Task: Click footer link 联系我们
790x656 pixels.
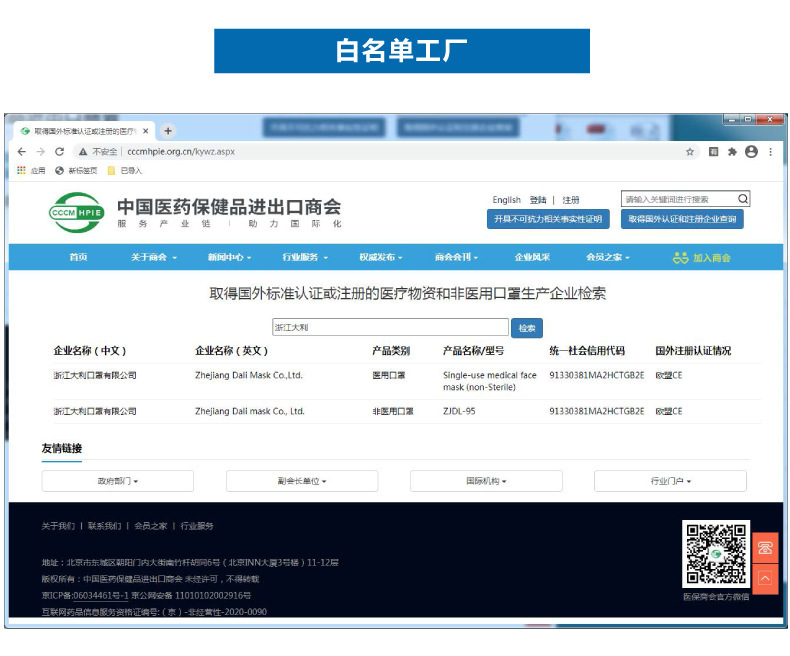Action: pyautogui.click(x=104, y=526)
